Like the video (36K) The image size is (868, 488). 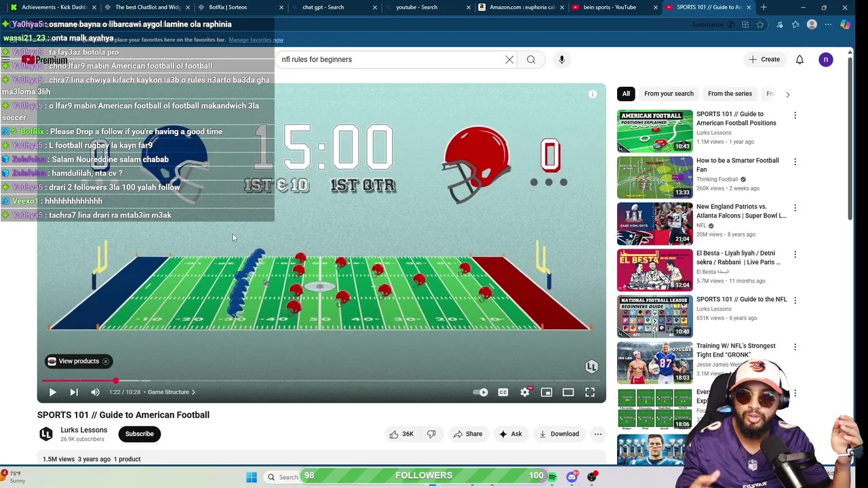[x=401, y=434]
